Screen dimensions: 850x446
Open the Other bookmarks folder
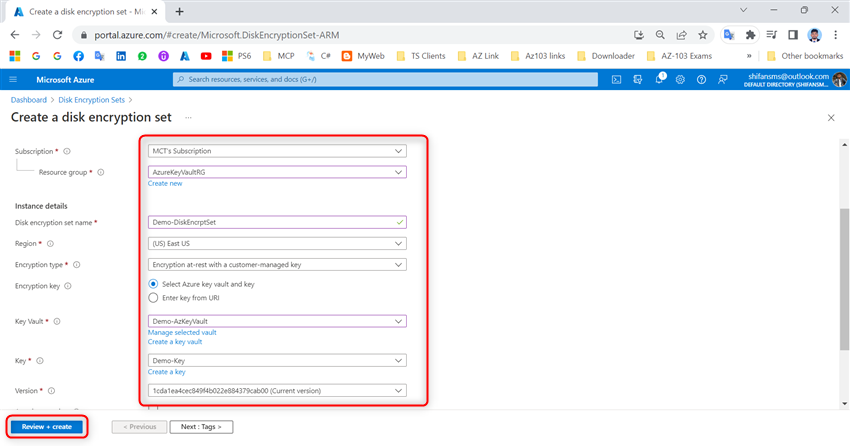point(805,56)
